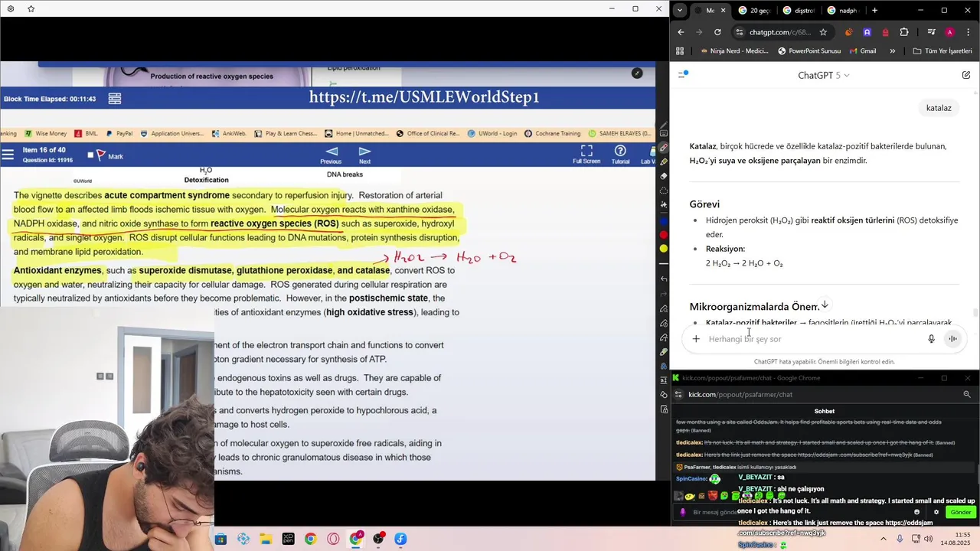Screen dimensions: 980x551
Task: Open Chrome three-dot menu
Action: [967, 32]
